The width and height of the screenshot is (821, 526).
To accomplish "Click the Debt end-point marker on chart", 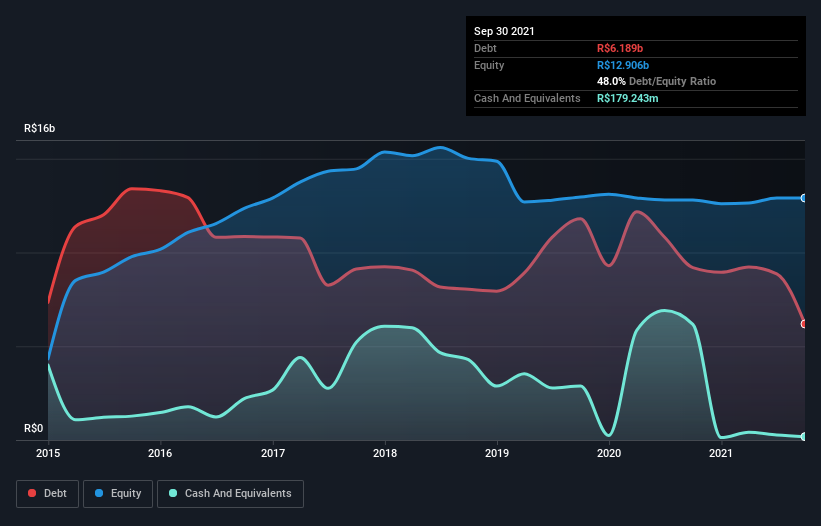I will [x=804, y=324].
